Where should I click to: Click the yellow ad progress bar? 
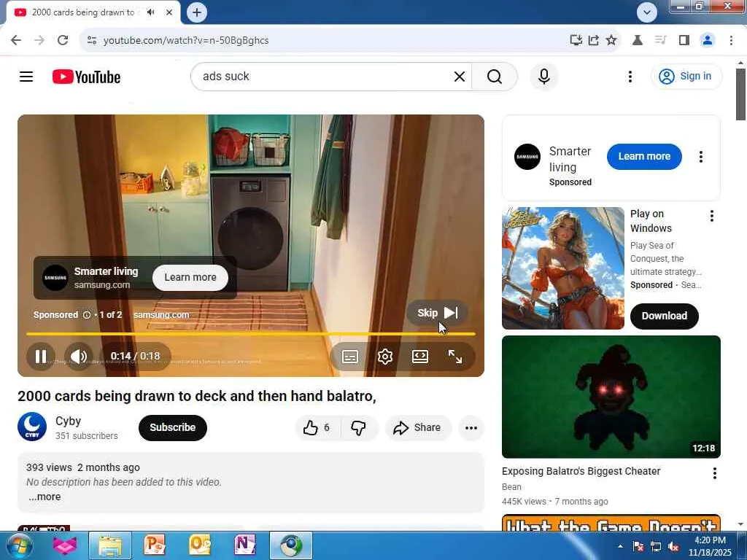pyautogui.click(x=251, y=334)
